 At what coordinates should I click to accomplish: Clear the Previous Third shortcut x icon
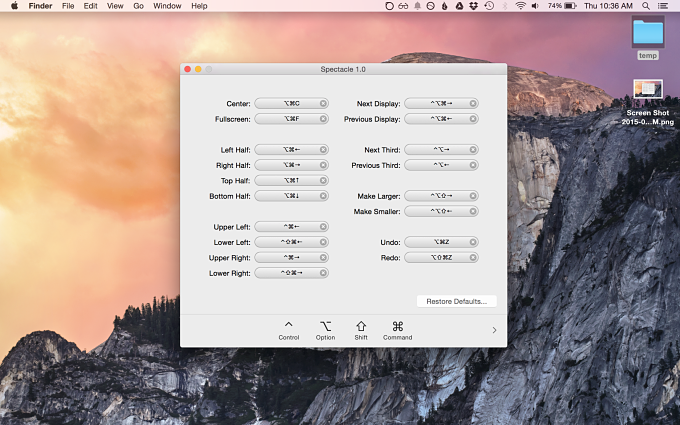473,165
